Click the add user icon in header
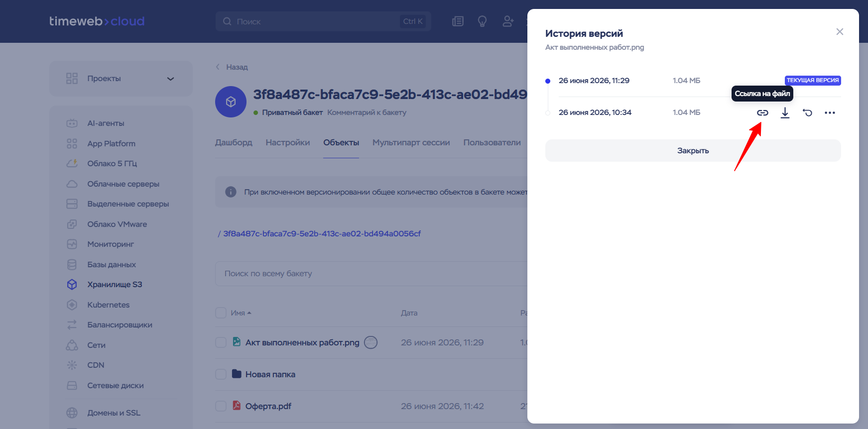The height and width of the screenshot is (429, 868). tap(508, 21)
